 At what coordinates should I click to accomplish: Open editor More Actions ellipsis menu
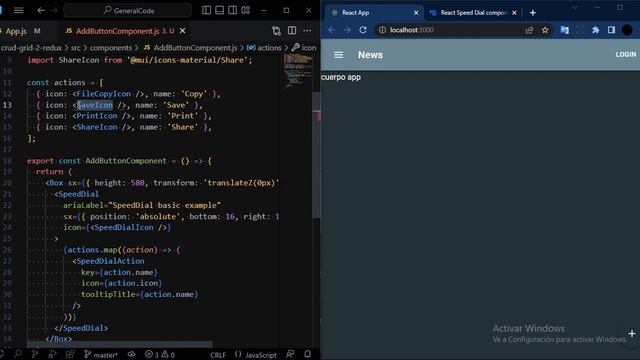click(x=307, y=31)
